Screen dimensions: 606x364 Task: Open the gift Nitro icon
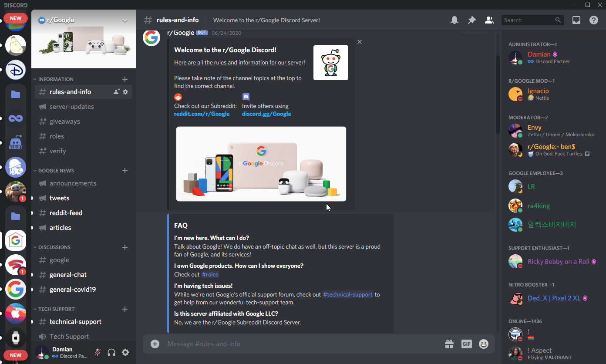click(449, 344)
